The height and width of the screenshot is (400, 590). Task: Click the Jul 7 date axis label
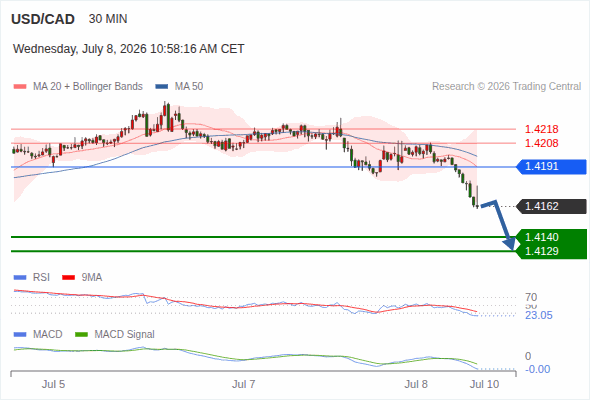tap(243, 384)
